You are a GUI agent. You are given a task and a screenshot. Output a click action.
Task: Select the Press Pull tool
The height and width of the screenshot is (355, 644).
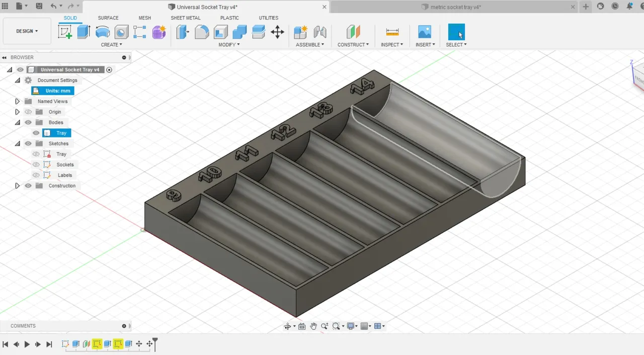click(x=183, y=32)
